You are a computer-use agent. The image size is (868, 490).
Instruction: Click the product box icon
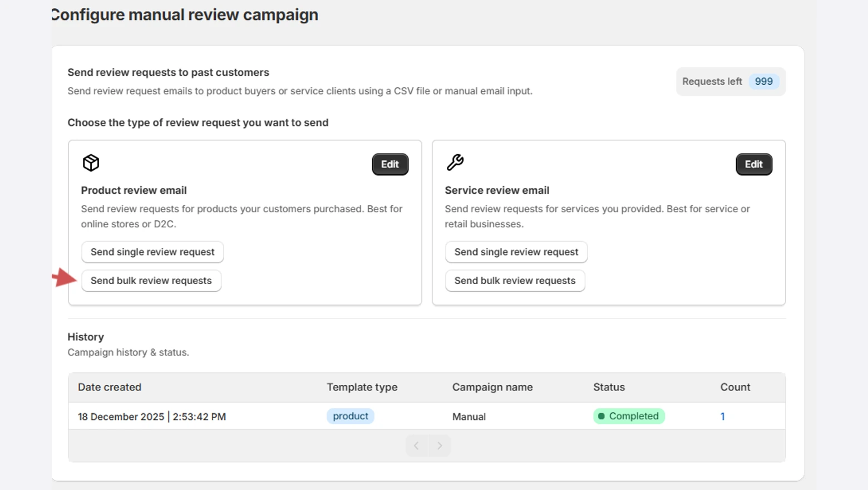pyautogui.click(x=91, y=163)
